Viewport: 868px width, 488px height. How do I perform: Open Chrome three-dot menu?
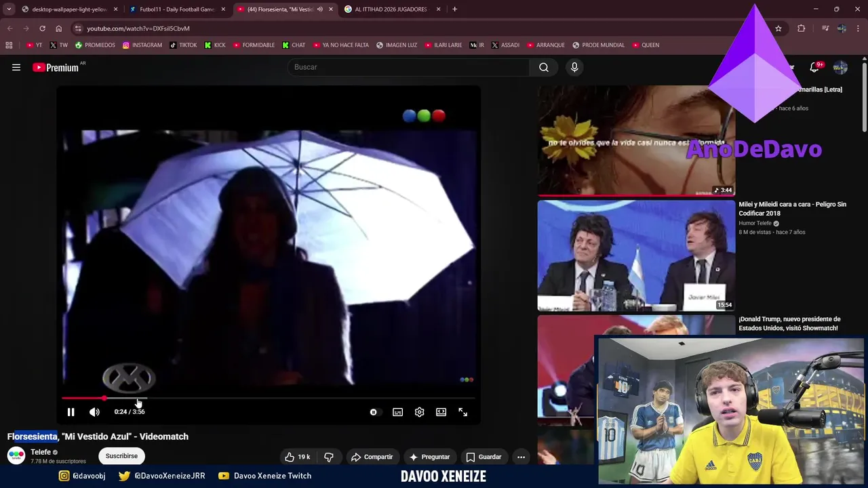click(859, 28)
